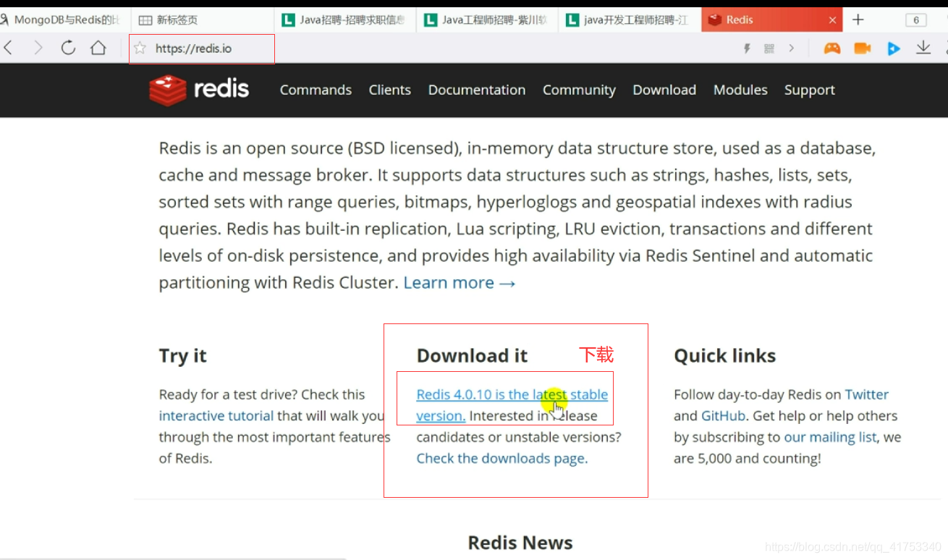Open the QR code icon in address bar
The width and height of the screenshot is (948, 560).
pyautogui.click(x=769, y=48)
